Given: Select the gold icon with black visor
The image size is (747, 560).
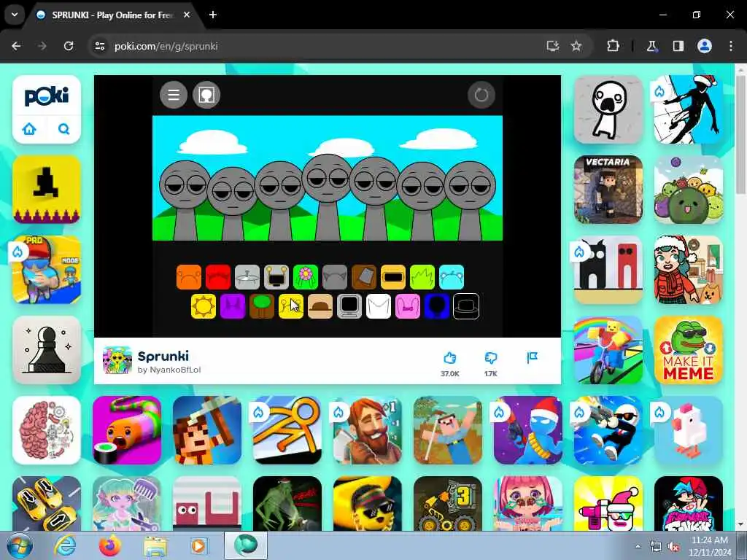Looking at the screenshot, I should [x=393, y=277].
